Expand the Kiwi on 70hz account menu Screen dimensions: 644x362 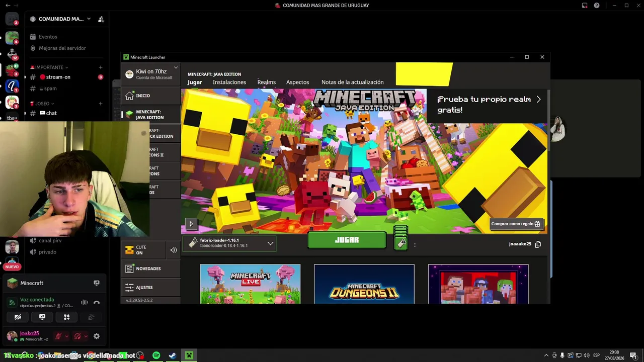pos(150,74)
